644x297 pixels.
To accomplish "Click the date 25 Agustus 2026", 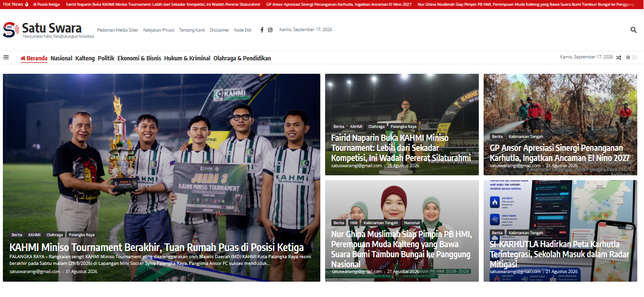I will click(x=562, y=166).
